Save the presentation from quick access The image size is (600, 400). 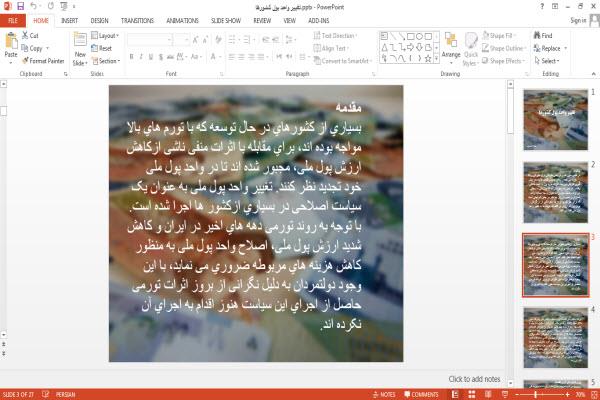[20, 6]
